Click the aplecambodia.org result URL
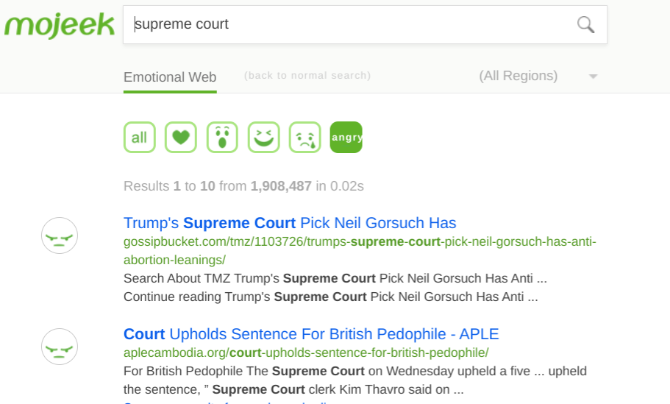670x404 pixels. (x=305, y=352)
